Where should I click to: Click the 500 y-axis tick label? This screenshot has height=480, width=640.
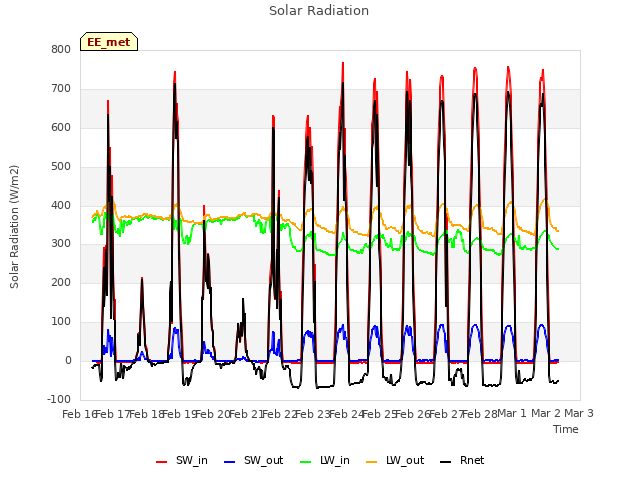click(61, 166)
